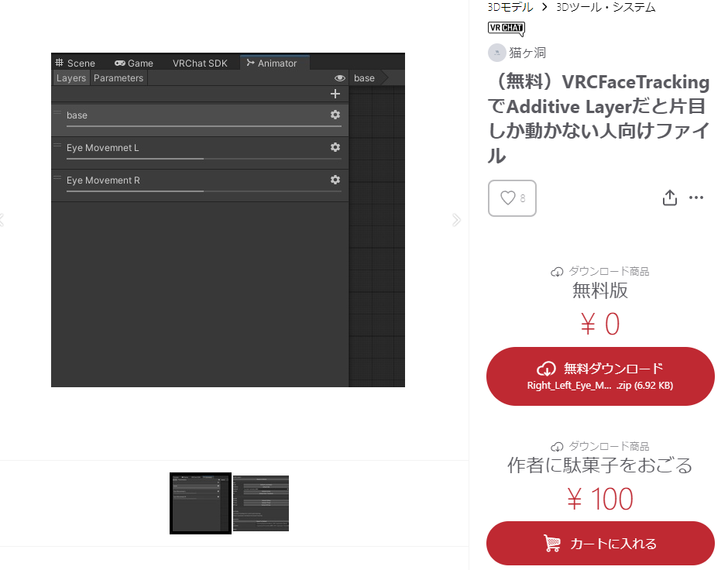Click the cart icon in カートに入れる button
Image resolution: width=728 pixels, height=570 pixels.
[552, 544]
